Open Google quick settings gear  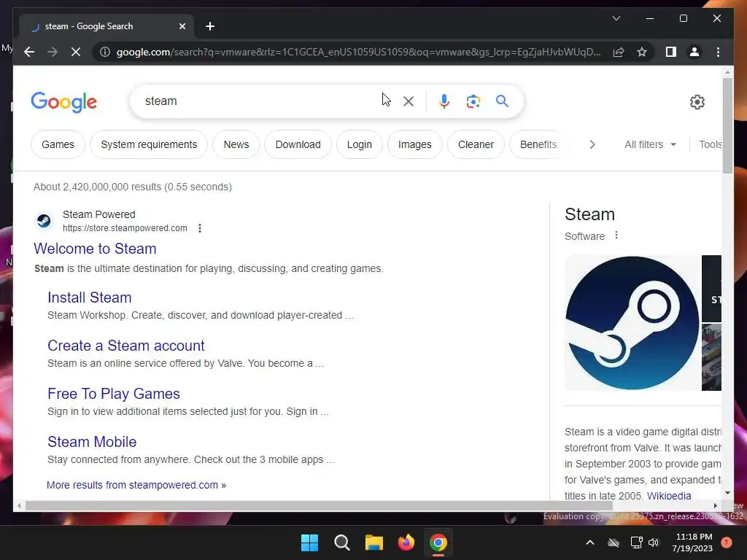[x=697, y=101]
